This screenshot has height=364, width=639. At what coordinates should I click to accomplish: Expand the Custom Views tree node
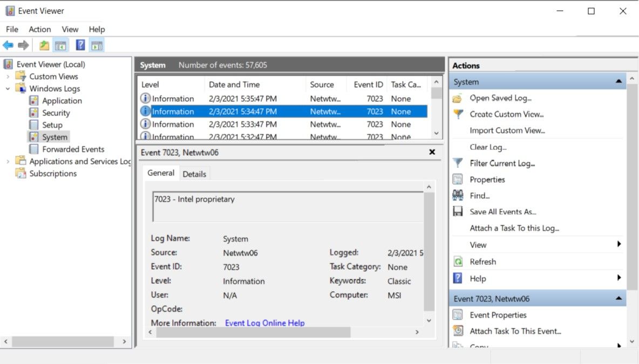click(x=8, y=77)
